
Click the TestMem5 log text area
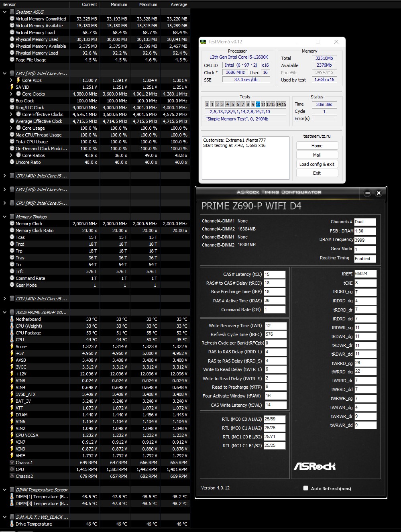point(246,158)
